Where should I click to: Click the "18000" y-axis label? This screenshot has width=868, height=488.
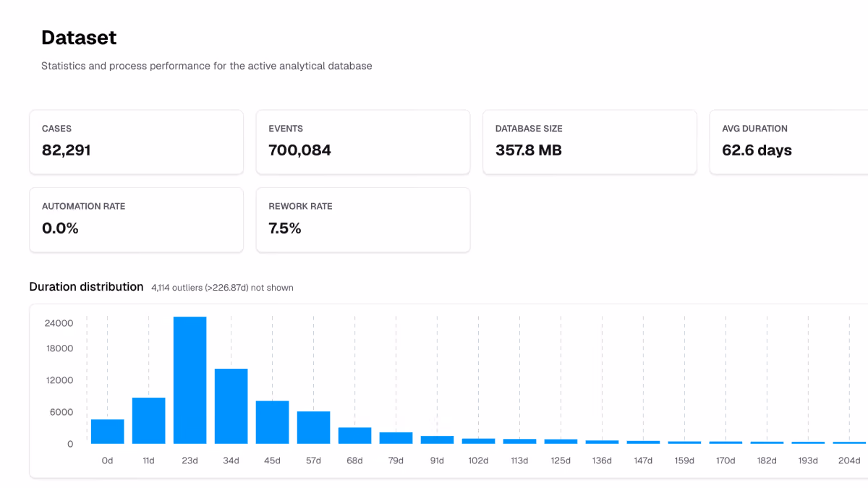[x=59, y=348]
